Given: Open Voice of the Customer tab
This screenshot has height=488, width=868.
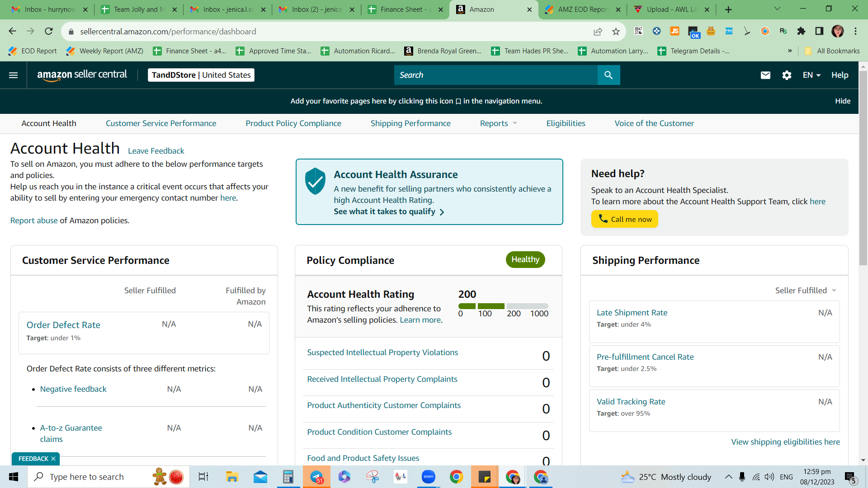Looking at the screenshot, I should click(x=654, y=123).
